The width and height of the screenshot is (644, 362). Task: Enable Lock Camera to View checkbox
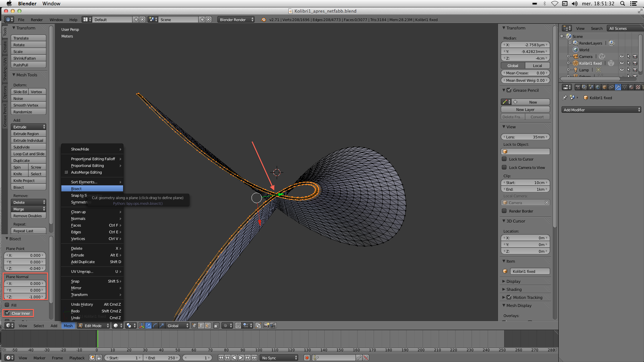504,167
